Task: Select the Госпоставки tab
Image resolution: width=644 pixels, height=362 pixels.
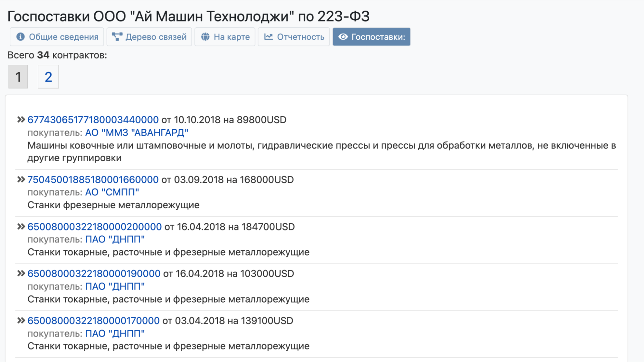Action: 371,37
